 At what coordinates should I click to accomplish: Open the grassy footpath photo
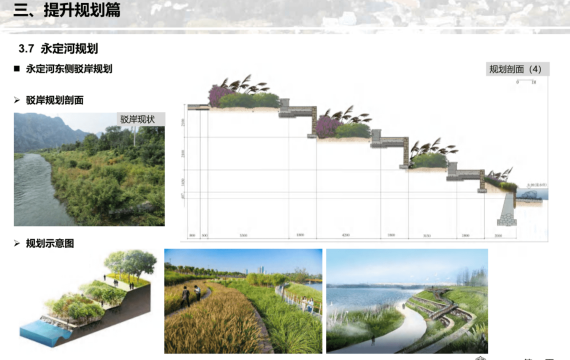click(x=243, y=301)
